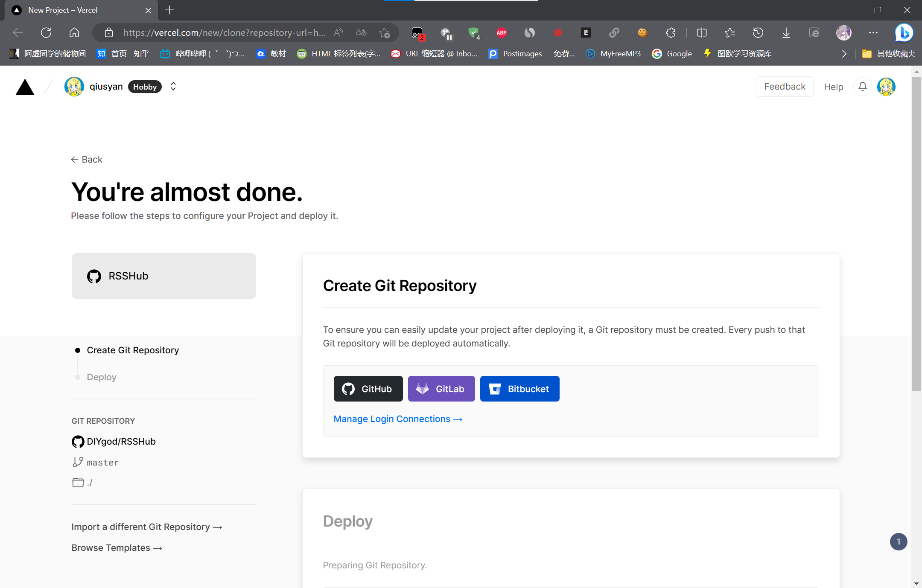Image resolution: width=922 pixels, height=588 pixels.
Task: Go Back using the arrow link
Action: [87, 159]
